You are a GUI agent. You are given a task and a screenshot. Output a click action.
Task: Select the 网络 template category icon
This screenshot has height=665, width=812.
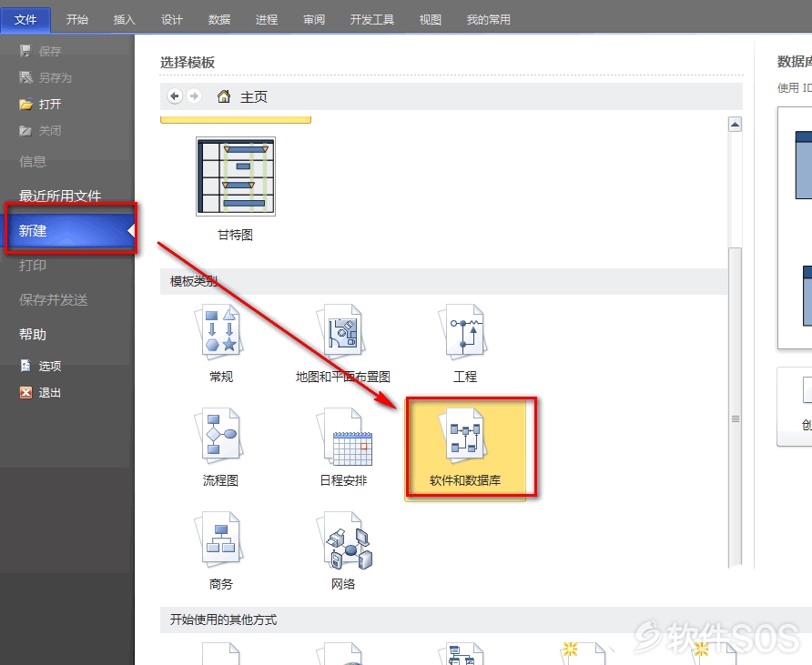[343, 539]
